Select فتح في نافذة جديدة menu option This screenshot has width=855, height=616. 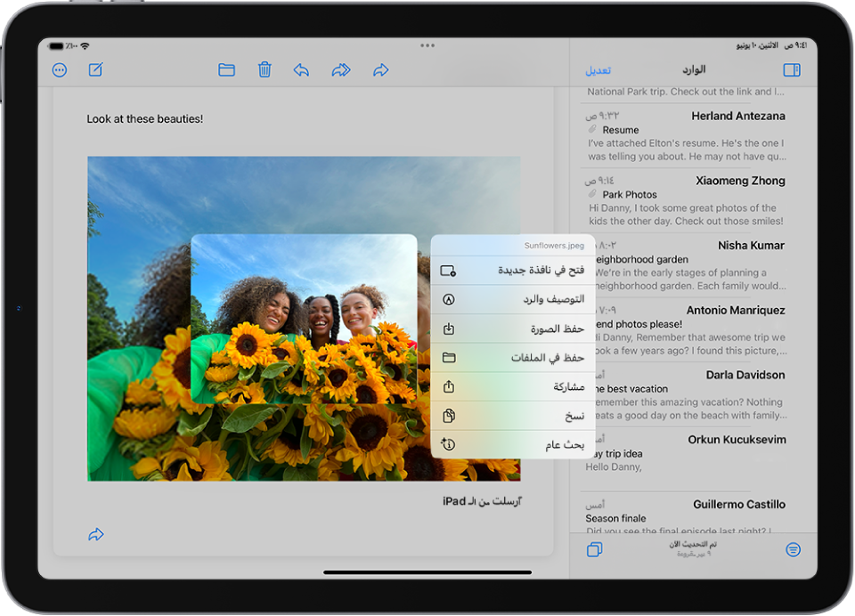point(513,271)
